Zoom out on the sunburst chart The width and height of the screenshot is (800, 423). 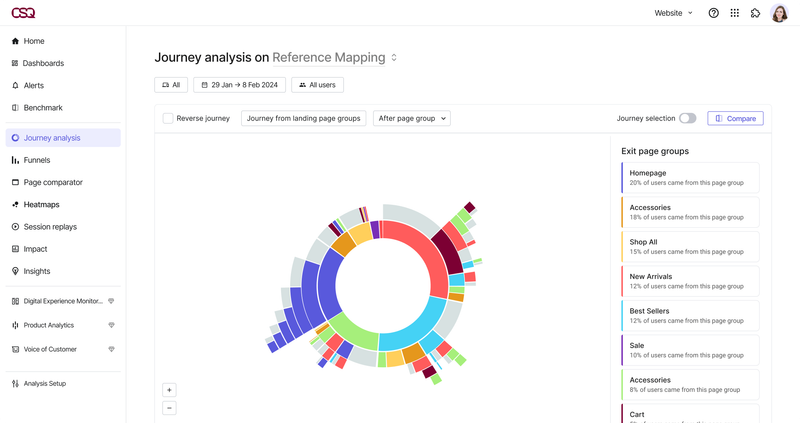(x=169, y=407)
